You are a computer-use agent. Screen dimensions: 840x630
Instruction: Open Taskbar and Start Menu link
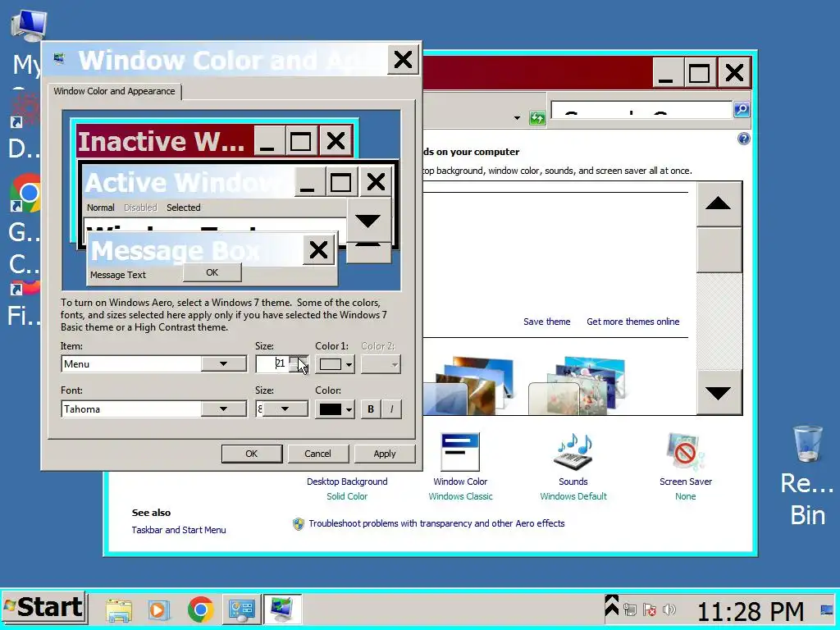pyautogui.click(x=179, y=530)
